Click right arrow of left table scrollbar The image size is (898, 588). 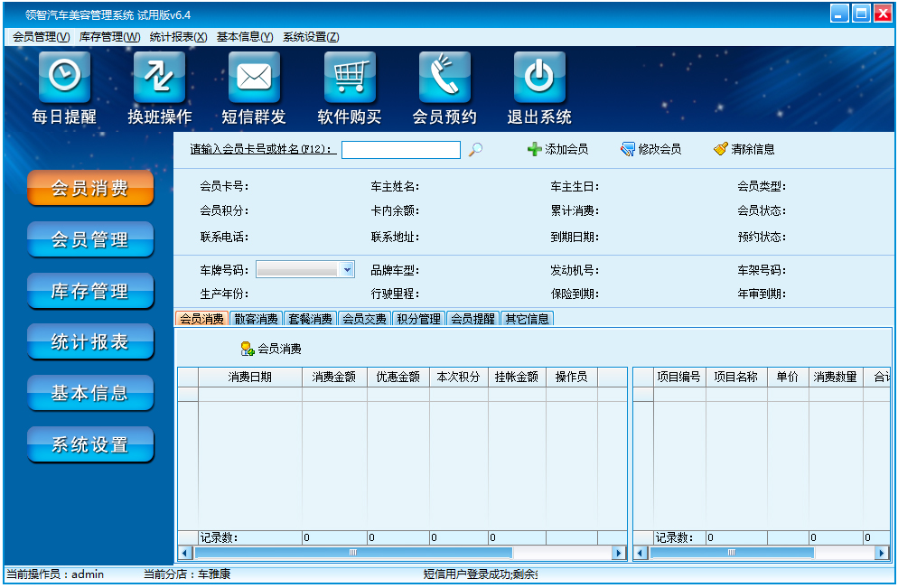(619, 553)
